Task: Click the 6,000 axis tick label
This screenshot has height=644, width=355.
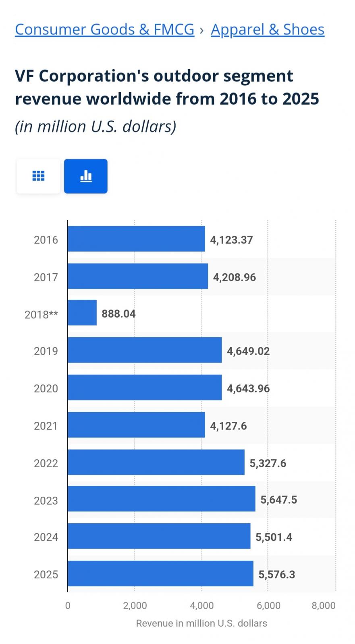Action: pyautogui.click(x=268, y=605)
